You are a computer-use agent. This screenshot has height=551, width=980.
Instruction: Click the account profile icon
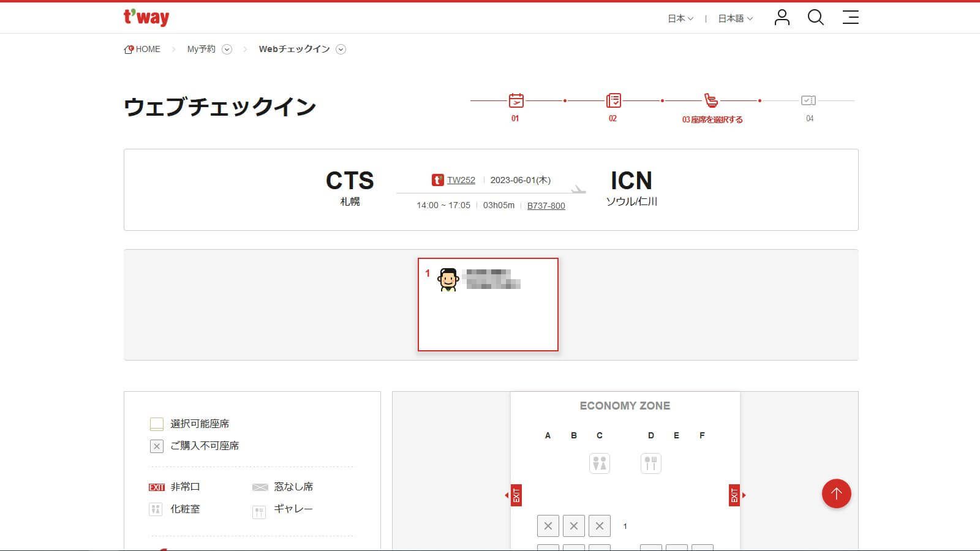click(x=781, y=18)
